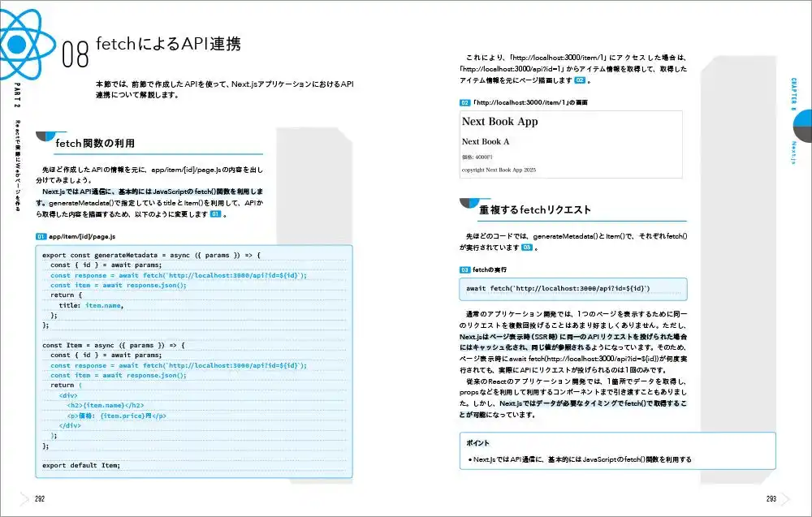Image resolution: width=812 pixels, height=517 pixels.
Task: Click the await fetch code snippet box
Action: click(573, 289)
